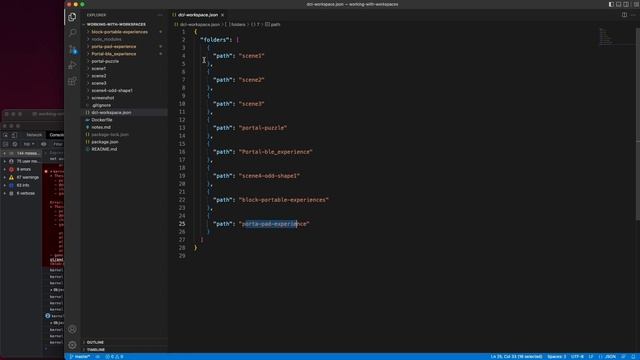Open the Explorer view in activity bar

(72, 17)
